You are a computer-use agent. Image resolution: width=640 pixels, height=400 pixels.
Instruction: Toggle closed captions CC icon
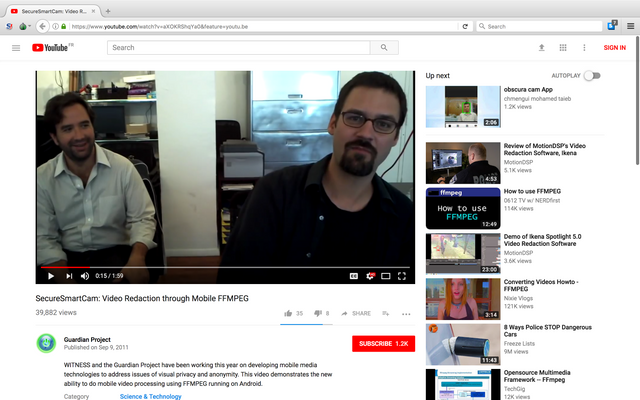pos(354,276)
